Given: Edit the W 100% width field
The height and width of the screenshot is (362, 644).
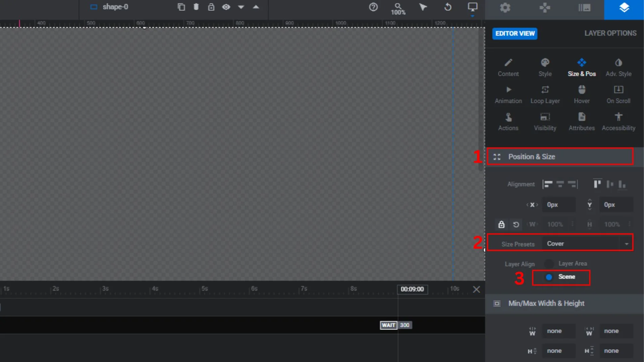Looking at the screenshot, I should (x=559, y=224).
